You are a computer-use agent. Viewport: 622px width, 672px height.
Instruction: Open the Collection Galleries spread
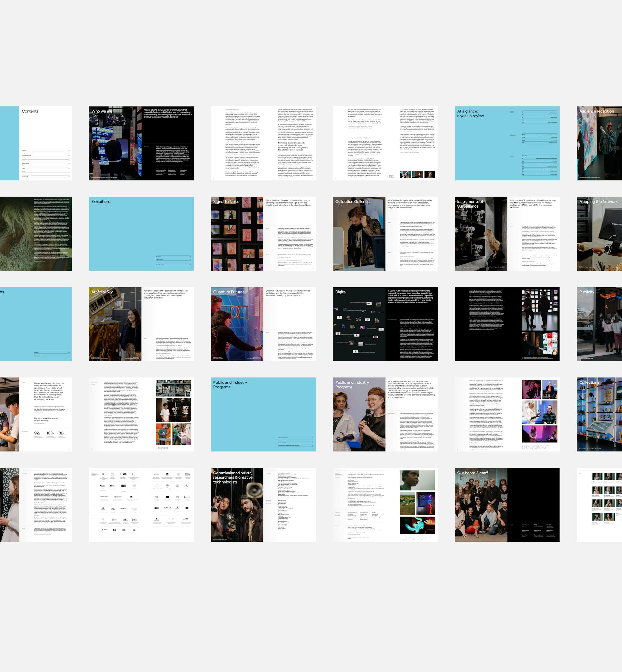pos(385,233)
